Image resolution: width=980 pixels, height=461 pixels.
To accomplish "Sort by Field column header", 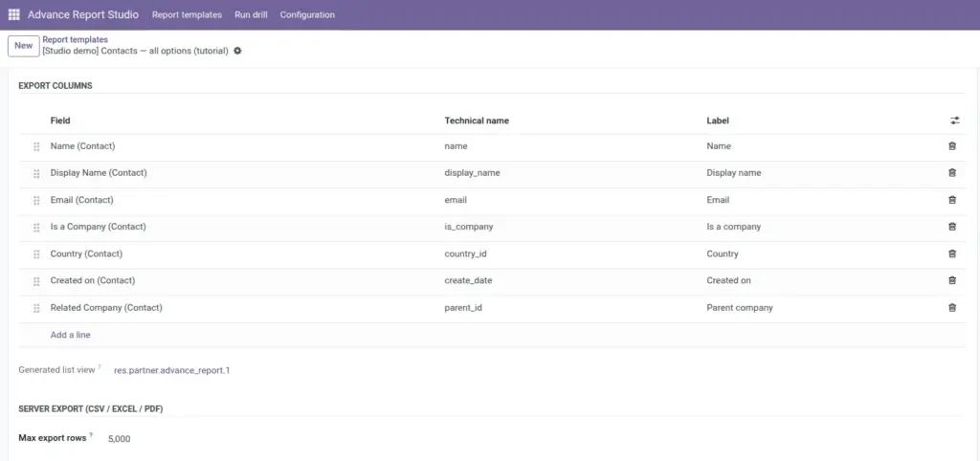I will pos(60,121).
